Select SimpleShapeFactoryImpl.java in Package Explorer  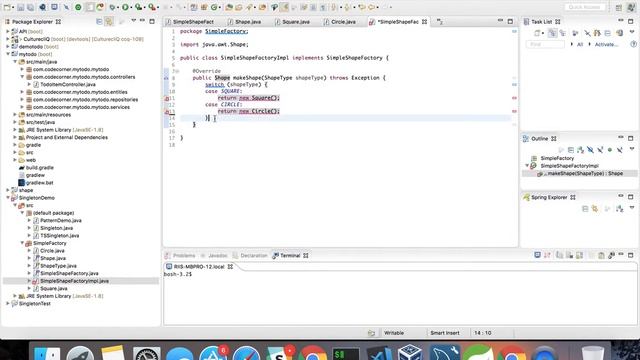74,281
